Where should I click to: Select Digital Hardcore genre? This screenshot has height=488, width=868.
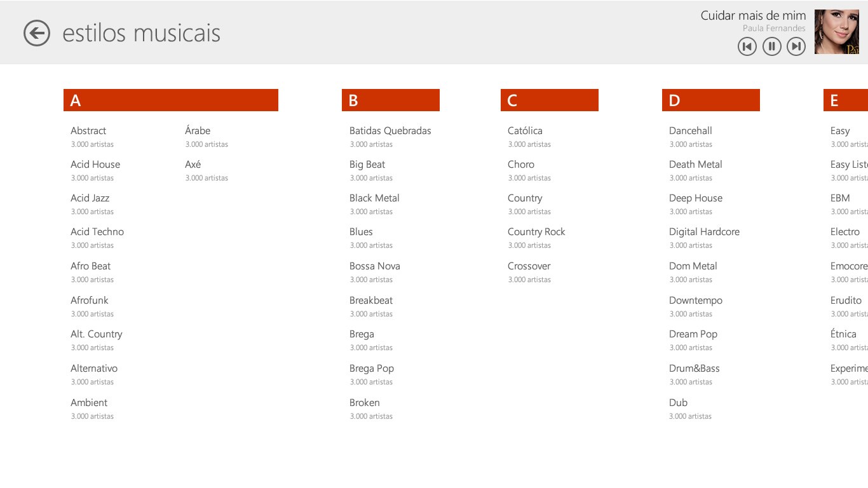[704, 232]
